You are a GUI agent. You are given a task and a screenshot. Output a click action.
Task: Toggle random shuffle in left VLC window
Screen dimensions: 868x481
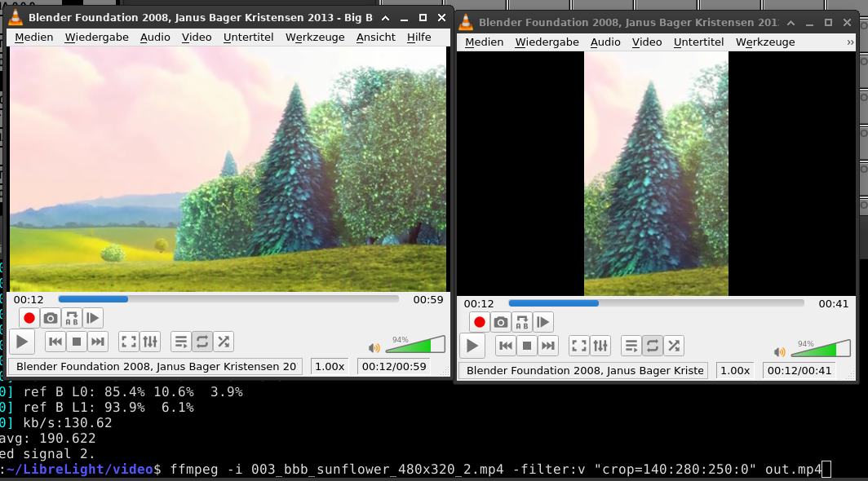pos(224,342)
